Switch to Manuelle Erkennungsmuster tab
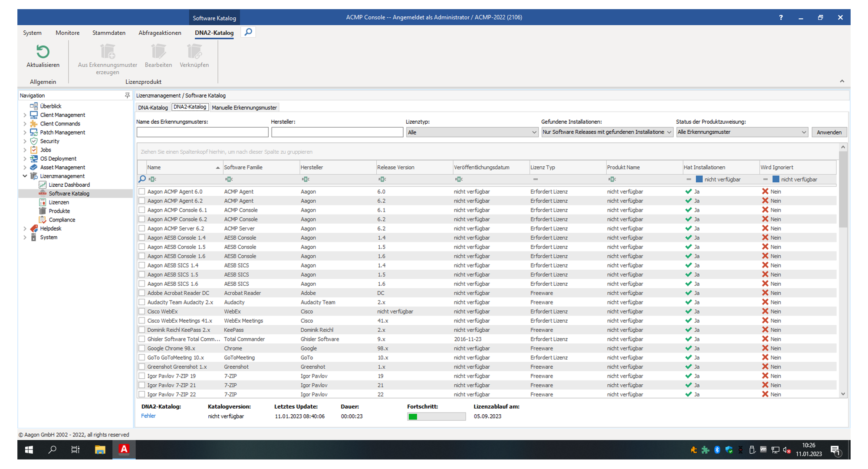 [244, 107]
